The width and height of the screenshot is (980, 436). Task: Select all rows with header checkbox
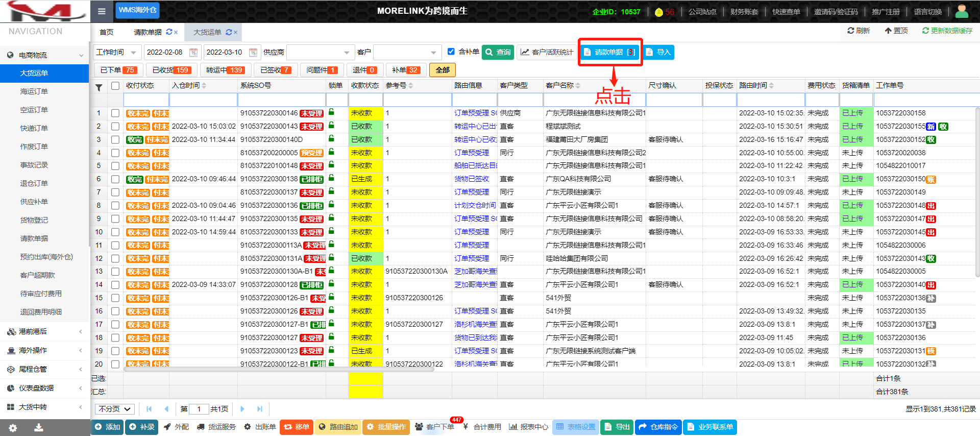tap(115, 86)
